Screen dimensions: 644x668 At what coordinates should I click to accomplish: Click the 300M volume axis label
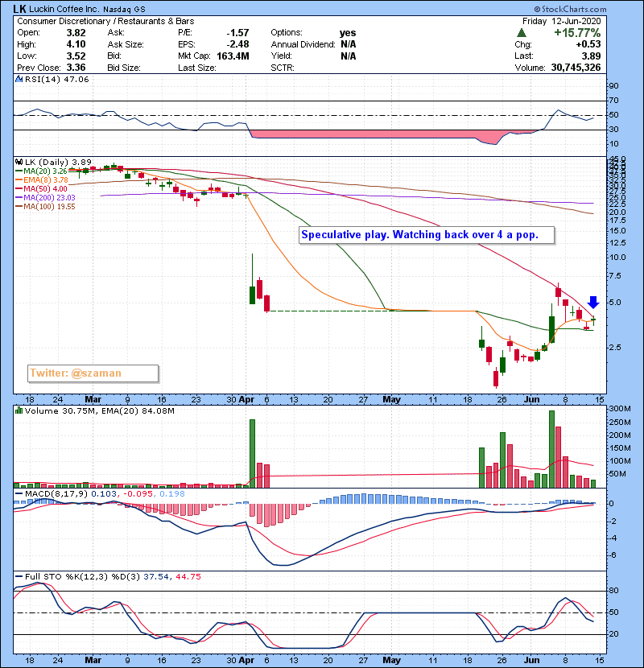620,409
